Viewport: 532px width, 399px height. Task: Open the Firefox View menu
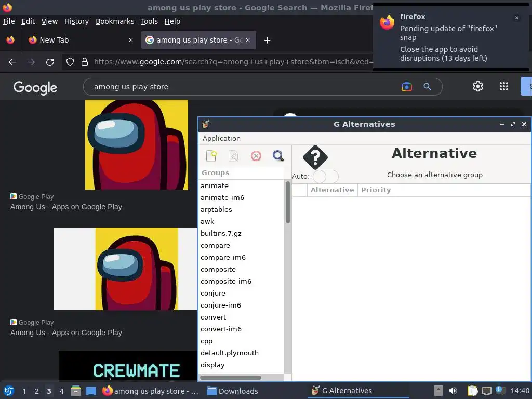pyautogui.click(x=49, y=21)
